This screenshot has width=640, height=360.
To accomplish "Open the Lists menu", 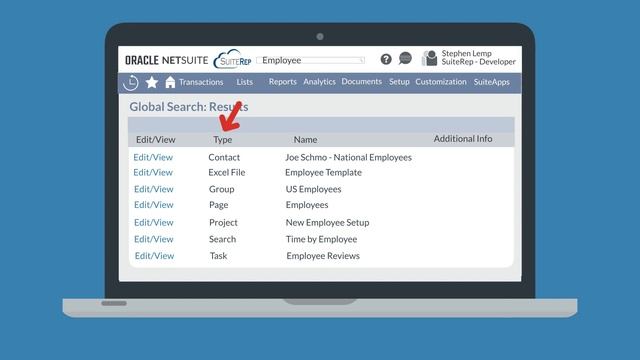I will tap(244, 82).
